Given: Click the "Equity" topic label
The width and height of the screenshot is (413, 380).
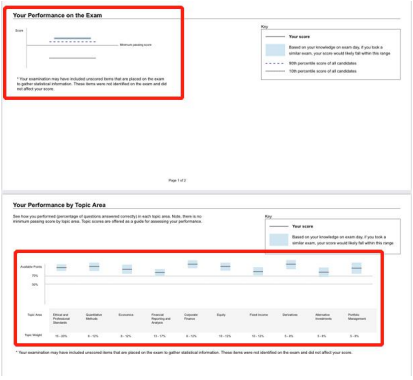Looking at the screenshot, I should tap(221, 315).
